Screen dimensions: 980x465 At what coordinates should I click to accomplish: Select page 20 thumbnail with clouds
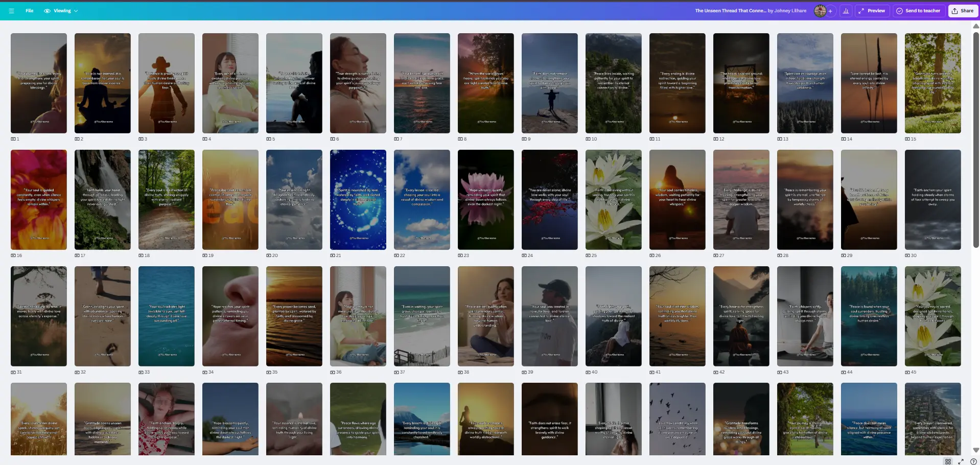point(294,200)
